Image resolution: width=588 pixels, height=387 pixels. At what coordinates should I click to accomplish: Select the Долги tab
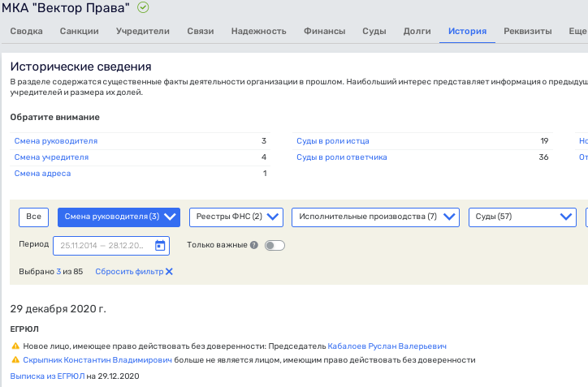(x=417, y=31)
